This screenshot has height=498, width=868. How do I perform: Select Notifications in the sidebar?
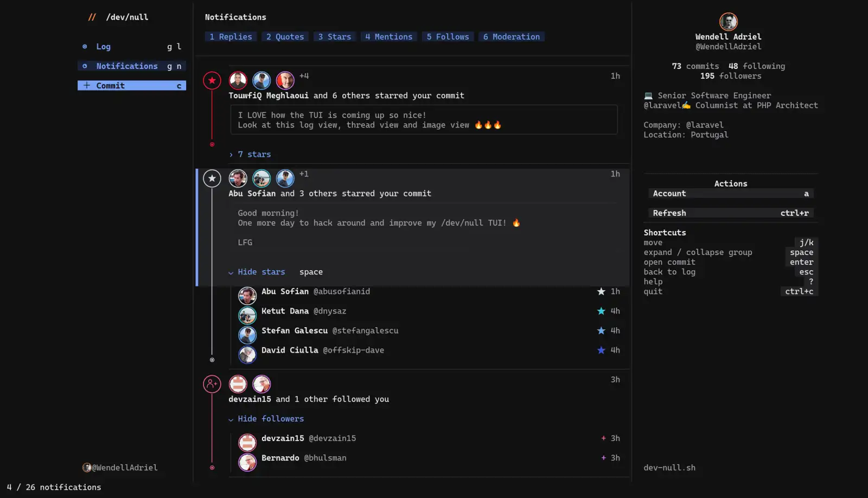[132, 66]
